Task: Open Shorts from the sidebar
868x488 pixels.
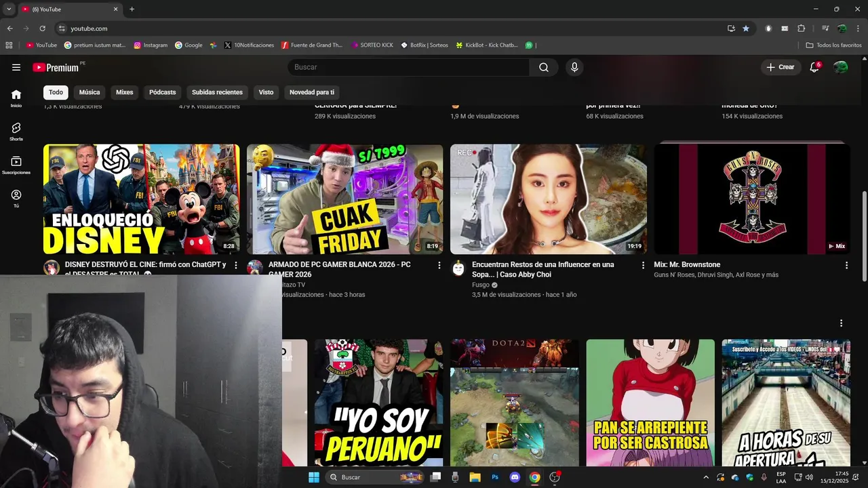Action: [16, 131]
